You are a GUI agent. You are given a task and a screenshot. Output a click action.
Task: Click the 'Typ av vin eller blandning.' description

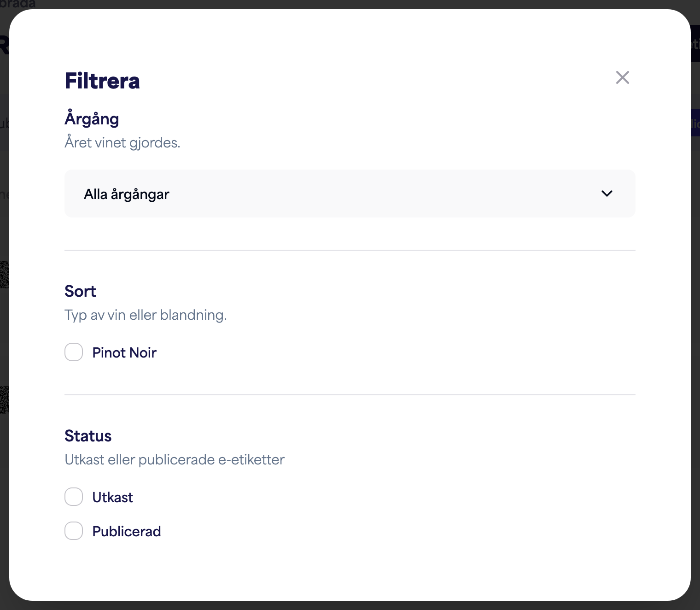[x=146, y=315]
